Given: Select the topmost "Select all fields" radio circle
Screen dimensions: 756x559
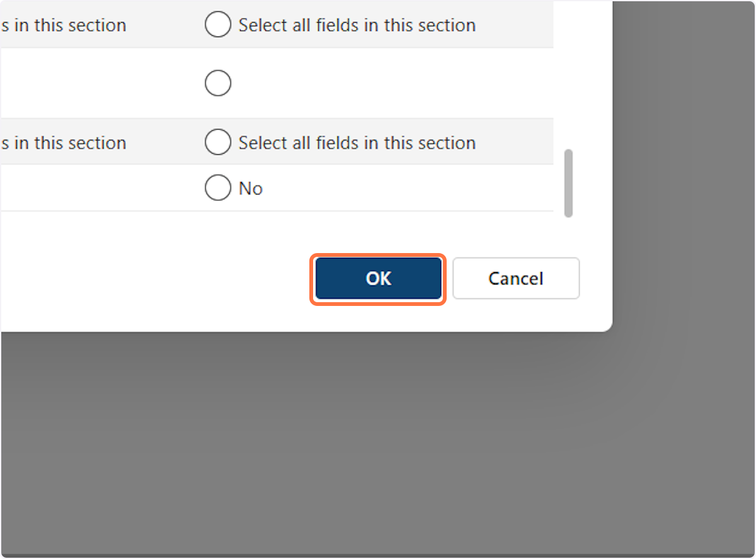Looking at the screenshot, I should pyautogui.click(x=218, y=25).
